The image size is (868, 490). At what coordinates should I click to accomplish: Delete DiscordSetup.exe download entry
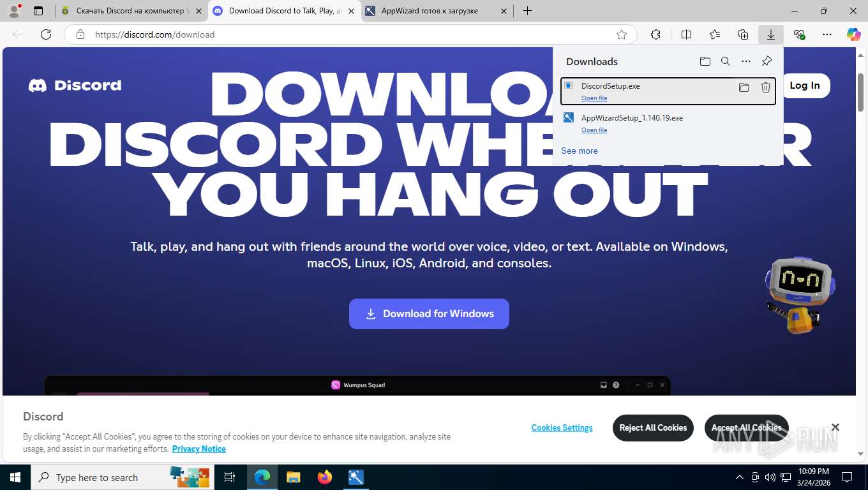tap(766, 87)
